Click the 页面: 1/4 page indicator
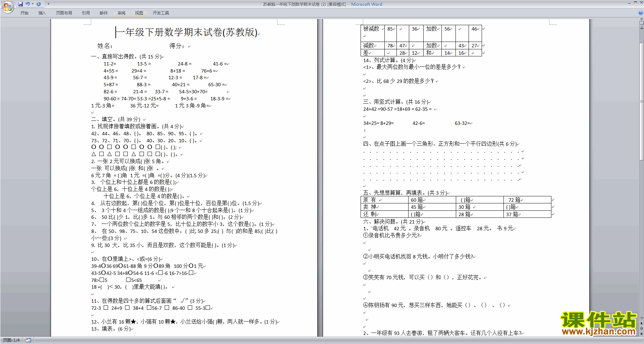Image resolution: width=644 pixels, height=344 pixels. [11, 340]
